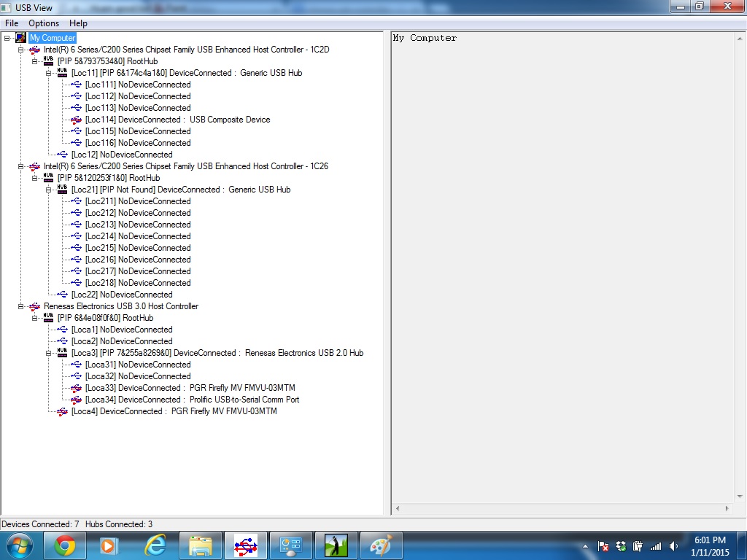Select the Loc116 NoDeviceConnected row
This screenshot has width=747, height=560.
138,143
